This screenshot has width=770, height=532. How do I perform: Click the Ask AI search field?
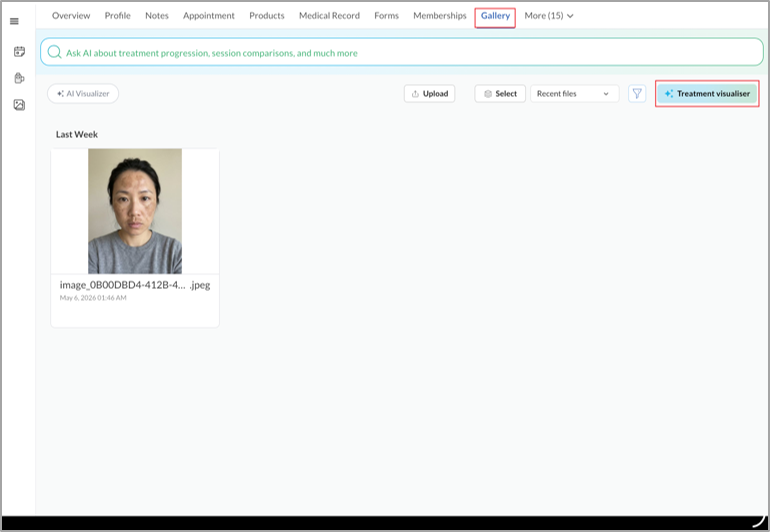[402, 52]
